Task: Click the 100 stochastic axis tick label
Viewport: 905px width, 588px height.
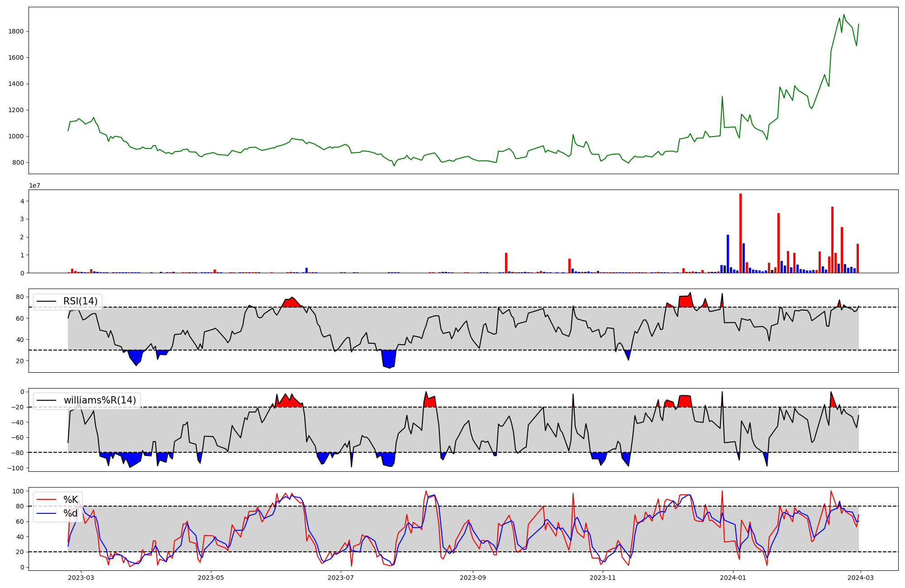Action: pyautogui.click(x=18, y=491)
